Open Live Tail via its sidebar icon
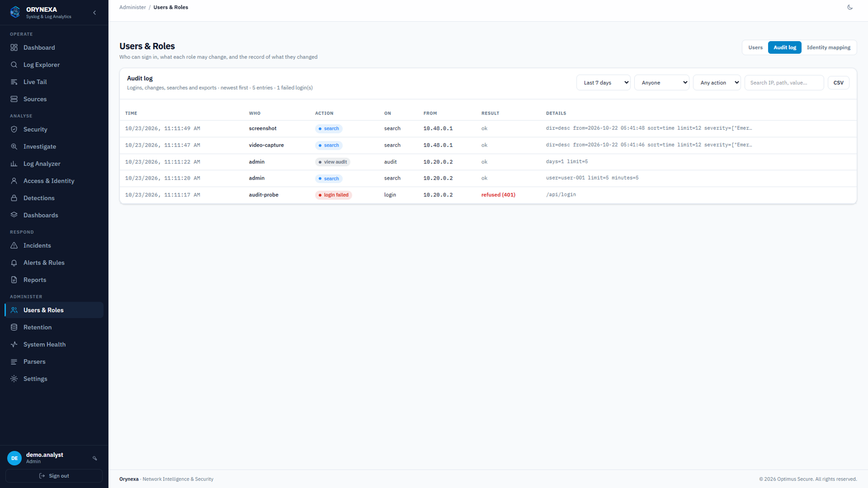This screenshot has height=488, width=868. (x=14, y=82)
